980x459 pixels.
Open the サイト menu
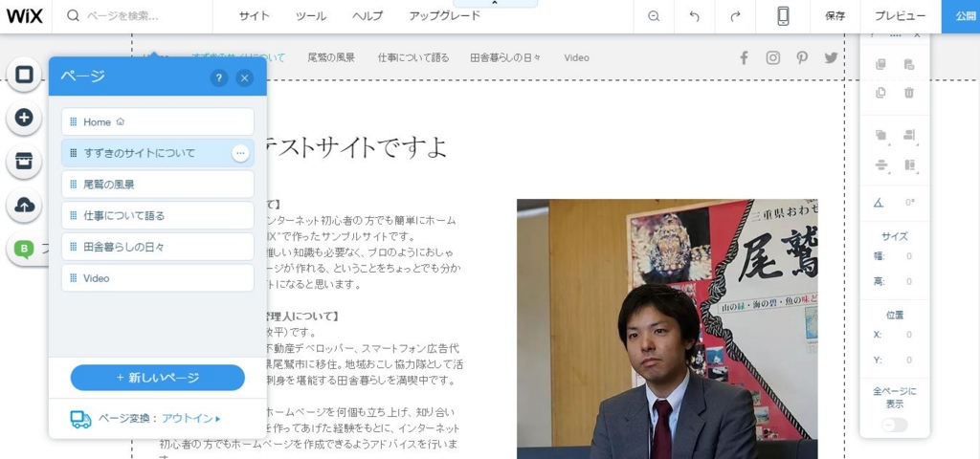click(254, 16)
